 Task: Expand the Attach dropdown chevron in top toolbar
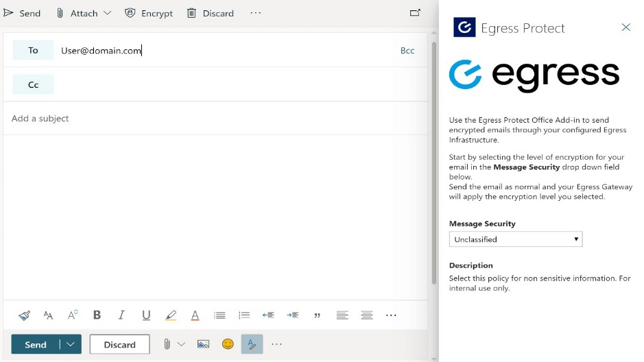(x=107, y=13)
